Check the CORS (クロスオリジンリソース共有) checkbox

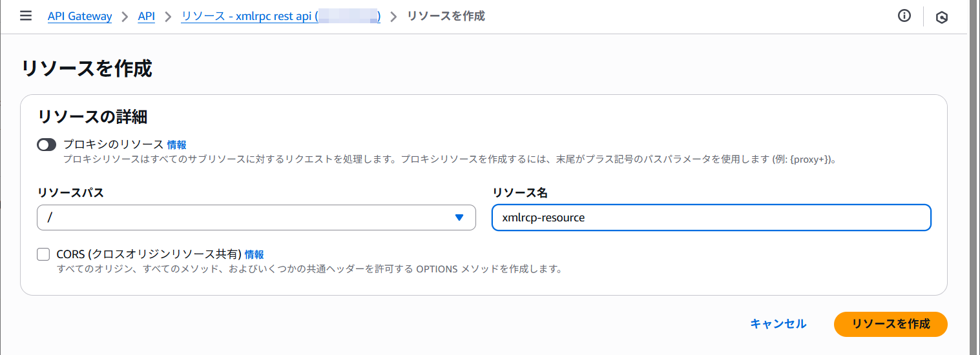(43, 254)
